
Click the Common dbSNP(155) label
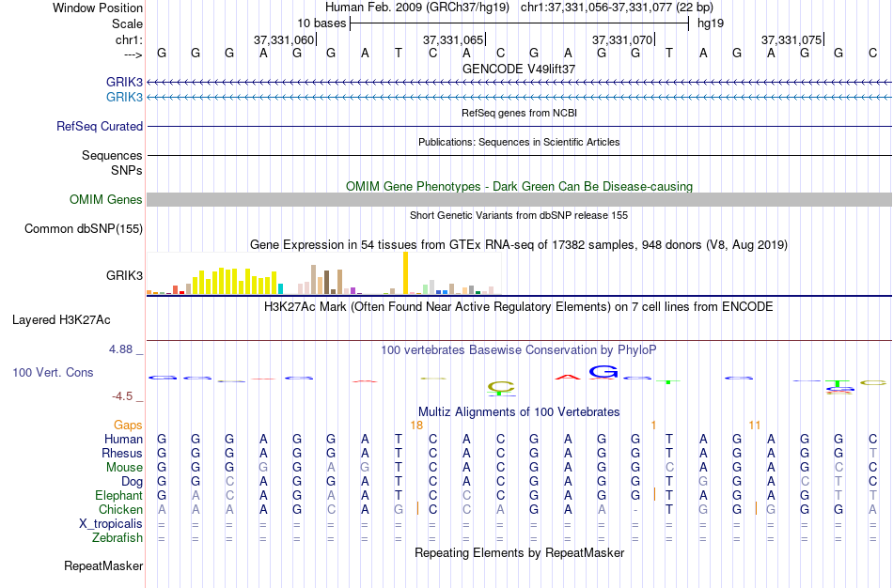point(84,229)
